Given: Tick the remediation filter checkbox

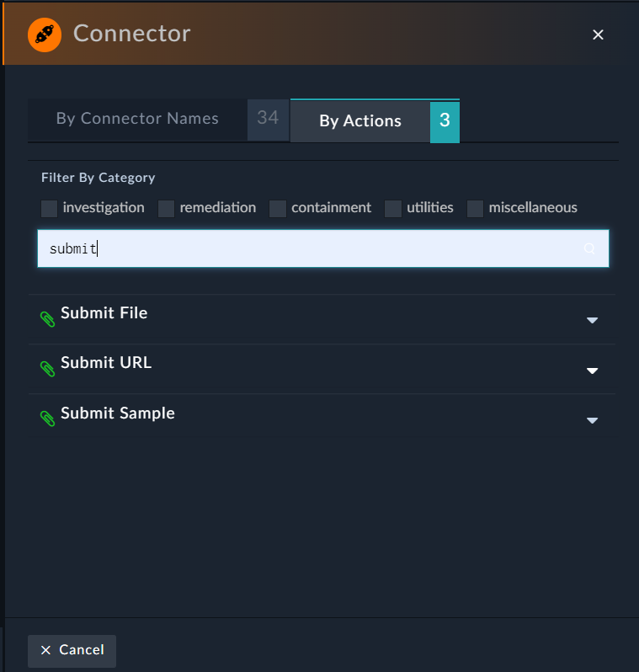Looking at the screenshot, I should (167, 208).
